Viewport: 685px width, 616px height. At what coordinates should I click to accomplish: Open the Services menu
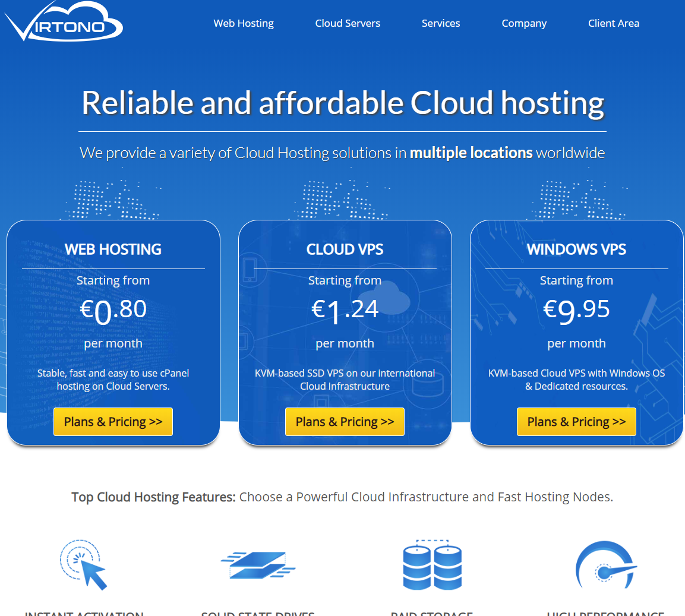441,23
